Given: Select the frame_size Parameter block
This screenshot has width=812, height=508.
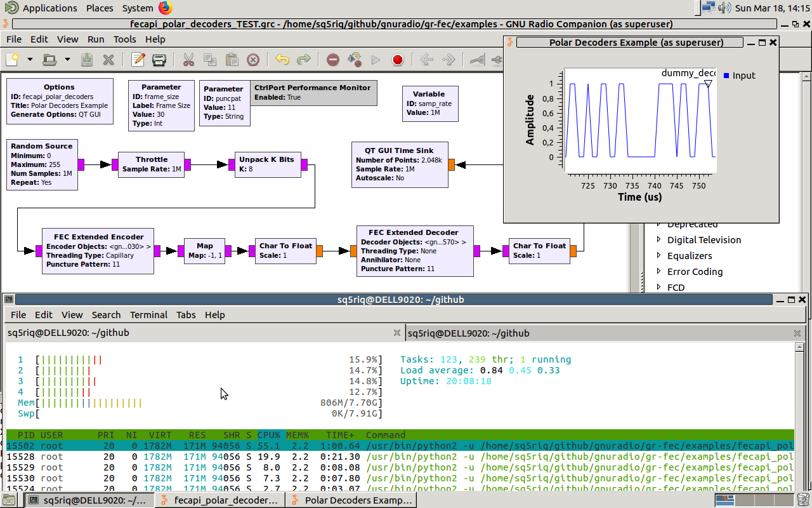Looking at the screenshot, I should pyautogui.click(x=161, y=105).
